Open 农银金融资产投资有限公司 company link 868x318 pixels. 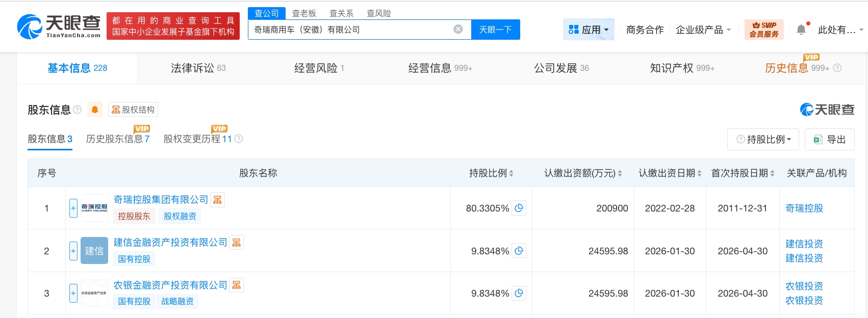(170, 285)
